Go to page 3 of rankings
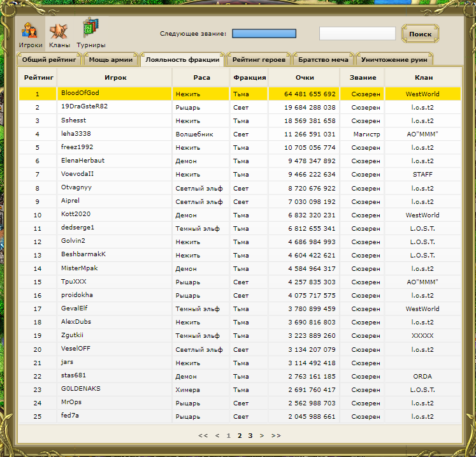This screenshot has width=476, height=457. click(250, 436)
